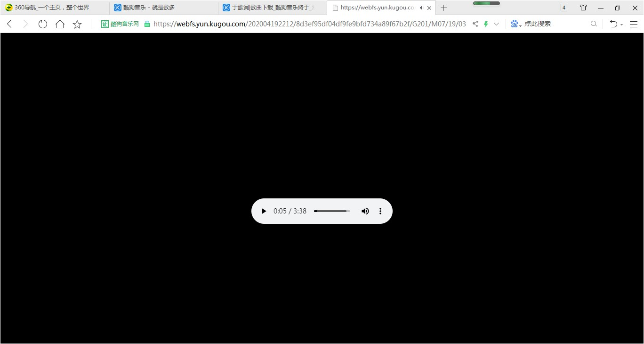Expand the undo closed-tab dropdown arrow
The height and width of the screenshot is (344, 644).
(x=621, y=25)
